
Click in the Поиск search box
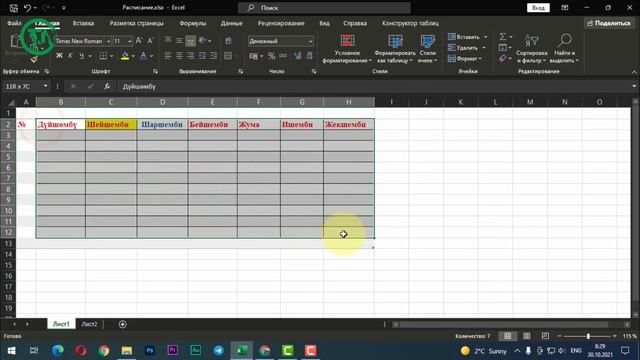(x=324, y=8)
